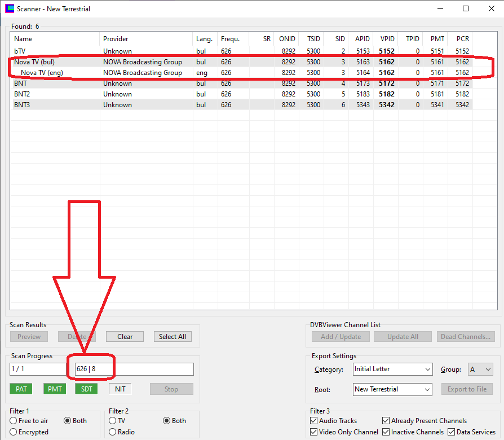Maximize the Scanner window
The width and height of the screenshot is (504, 440).
coord(466,8)
